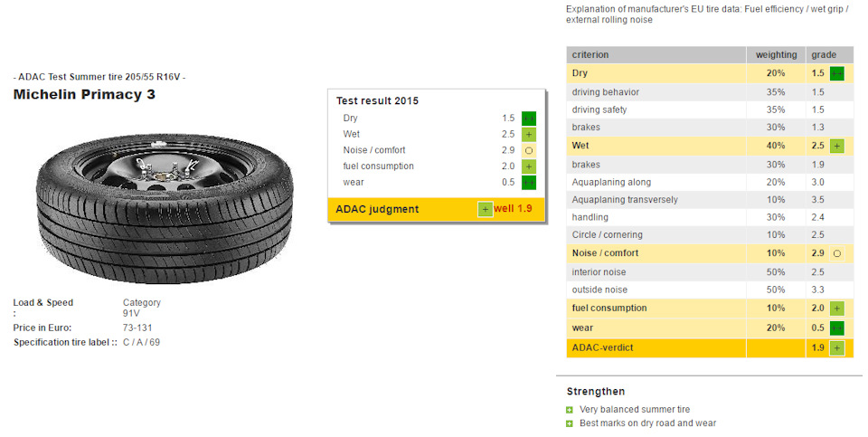Select the Circle / cornering row
Screen dimensions: 868x437
point(710,235)
